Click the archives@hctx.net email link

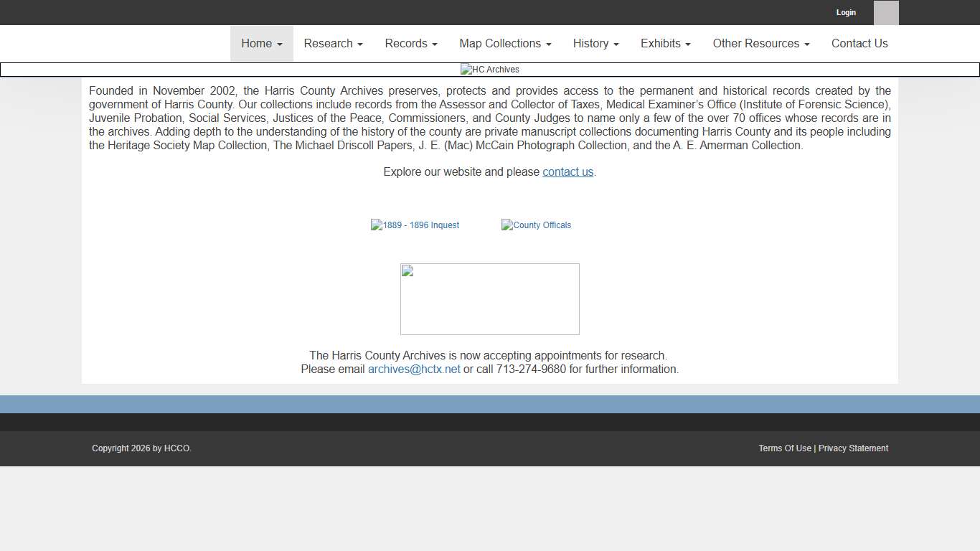click(414, 369)
